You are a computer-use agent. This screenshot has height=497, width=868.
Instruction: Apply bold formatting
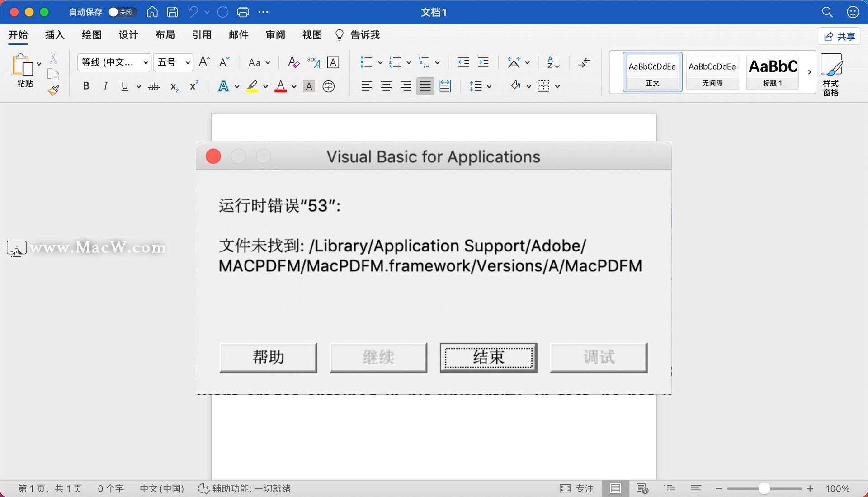[86, 86]
